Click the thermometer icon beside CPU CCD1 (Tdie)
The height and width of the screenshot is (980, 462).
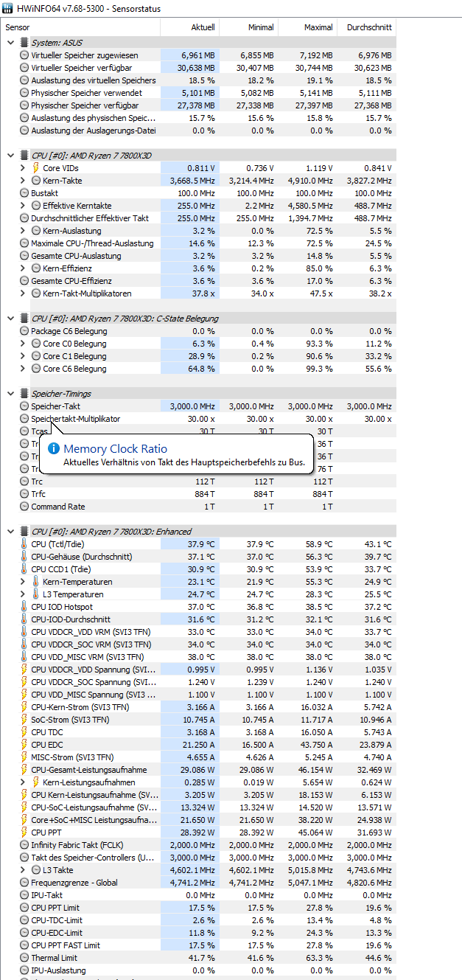[x=24, y=569]
